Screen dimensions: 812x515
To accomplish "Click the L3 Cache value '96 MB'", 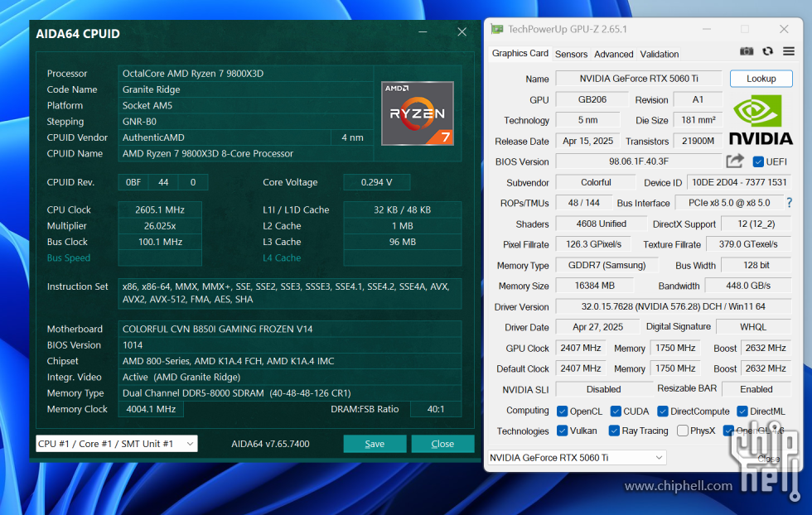I will 403,242.
